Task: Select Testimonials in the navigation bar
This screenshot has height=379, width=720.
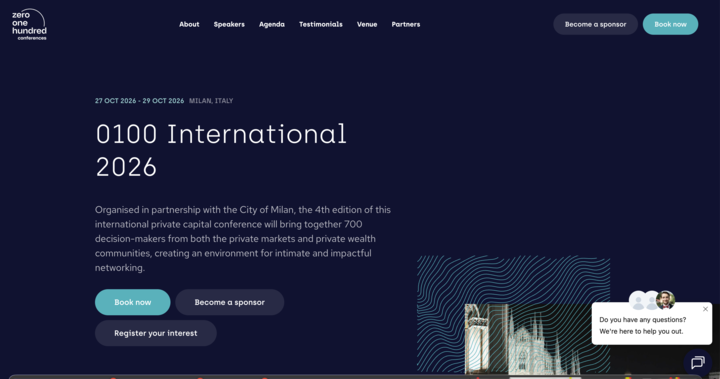Action: pos(321,24)
